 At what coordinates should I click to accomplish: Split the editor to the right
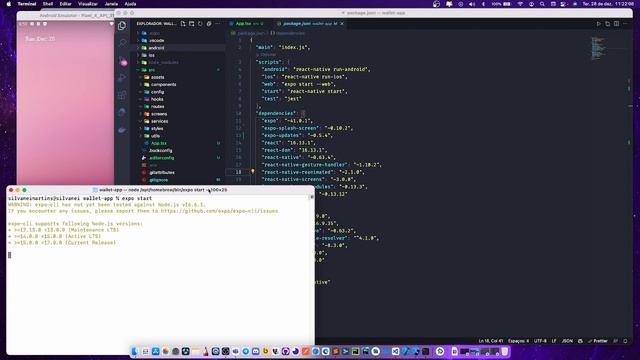tap(616, 24)
